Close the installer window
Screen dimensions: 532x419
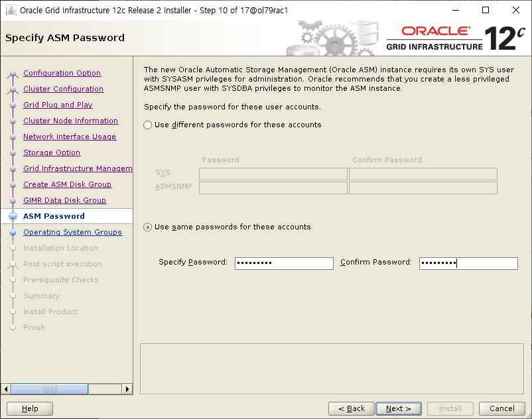[x=515, y=10]
